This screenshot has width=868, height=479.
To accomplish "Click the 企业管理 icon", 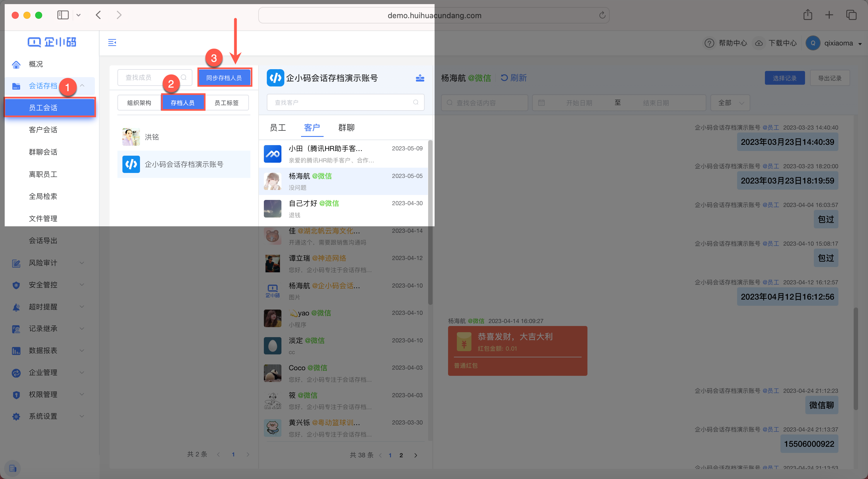I will [x=16, y=373].
